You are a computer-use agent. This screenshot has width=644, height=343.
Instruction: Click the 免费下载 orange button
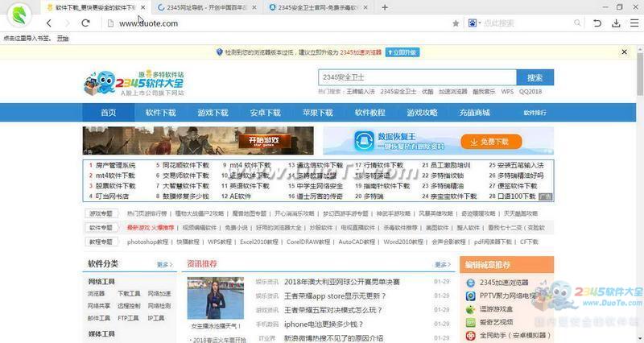pos(491,142)
